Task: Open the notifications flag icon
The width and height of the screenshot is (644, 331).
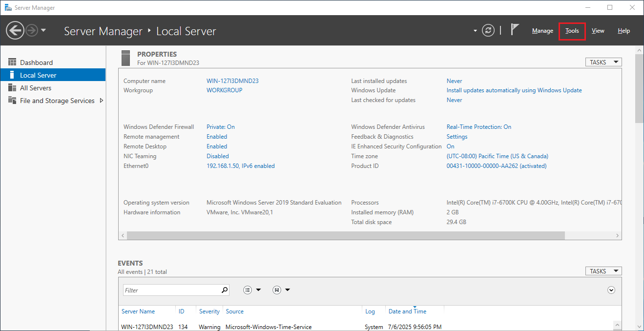Action: click(515, 30)
